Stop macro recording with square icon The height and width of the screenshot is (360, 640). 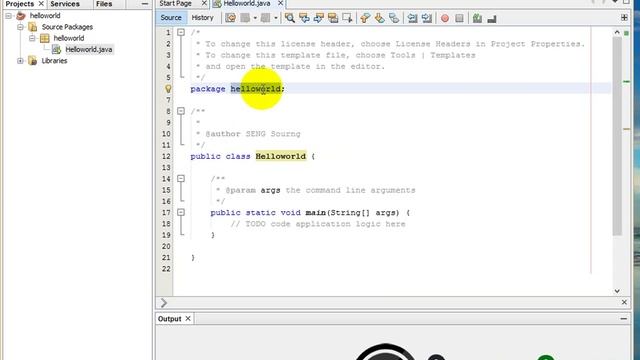pos(459,18)
